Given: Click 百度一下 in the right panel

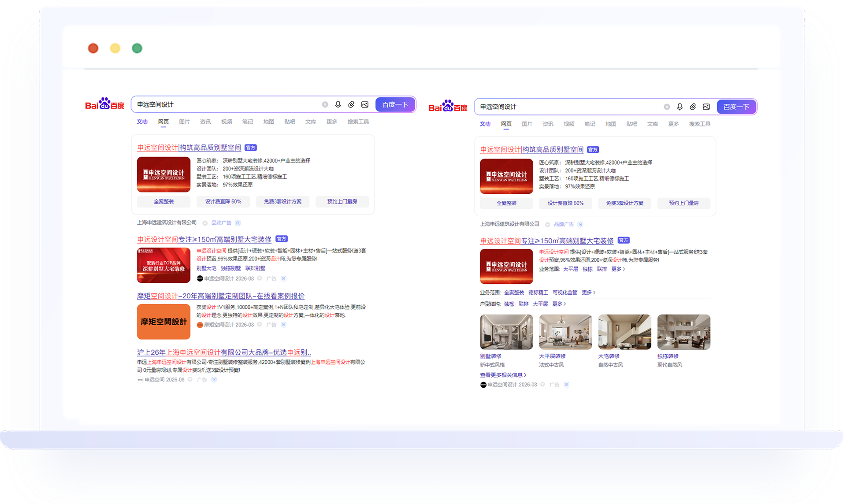Looking at the screenshot, I should (736, 107).
